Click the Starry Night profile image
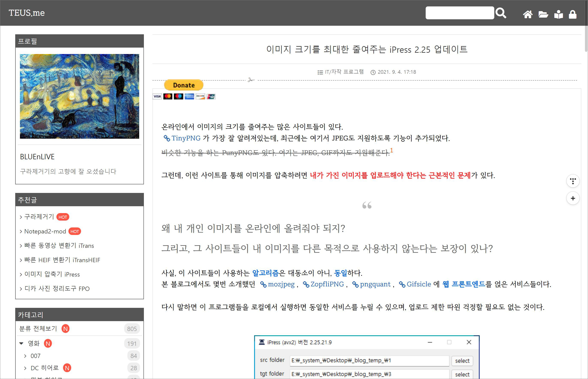 pyautogui.click(x=79, y=96)
